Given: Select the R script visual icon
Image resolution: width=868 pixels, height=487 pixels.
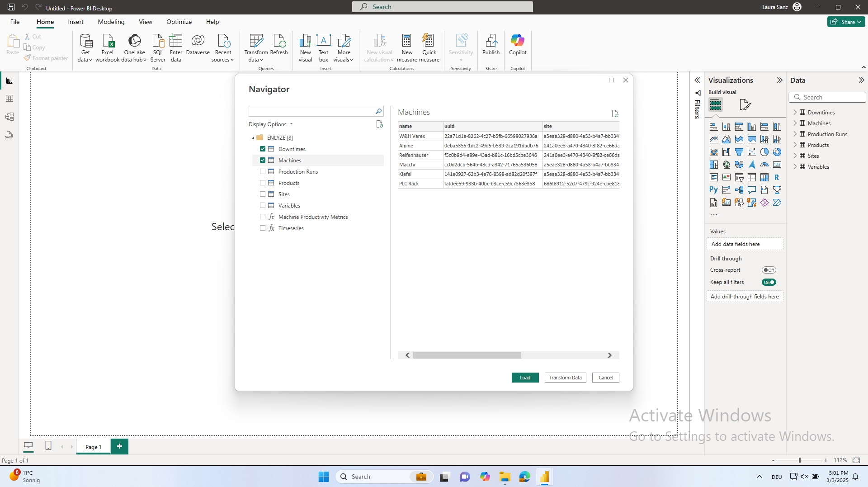Looking at the screenshot, I should [777, 177].
